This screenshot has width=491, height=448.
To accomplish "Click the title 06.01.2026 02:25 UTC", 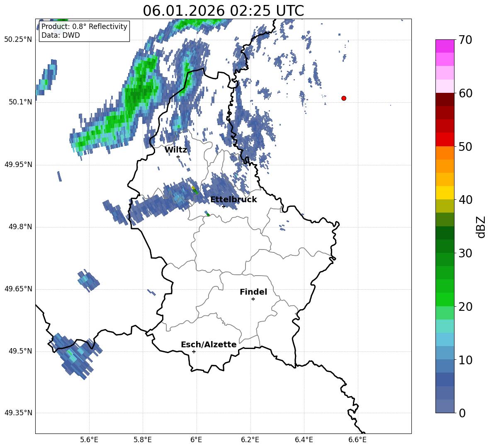I will coord(224,11).
